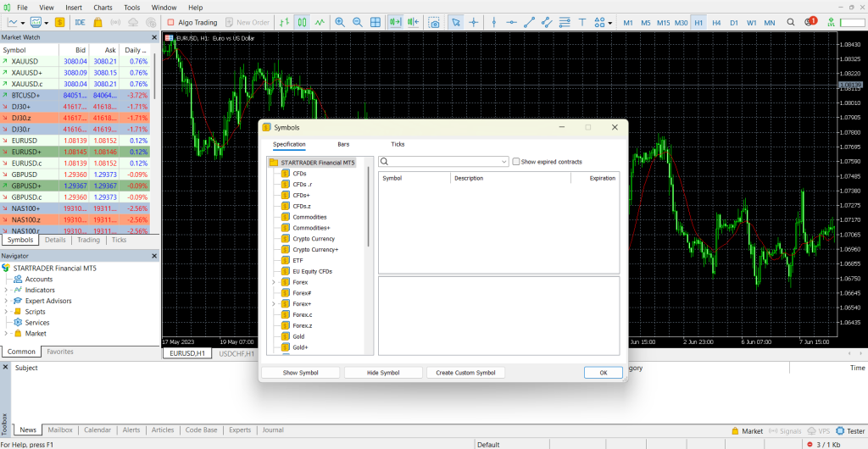Enable Show expired contracts checkbox
This screenshot has height=449, width=868.
pyautogui.click(x=516, y=162)
